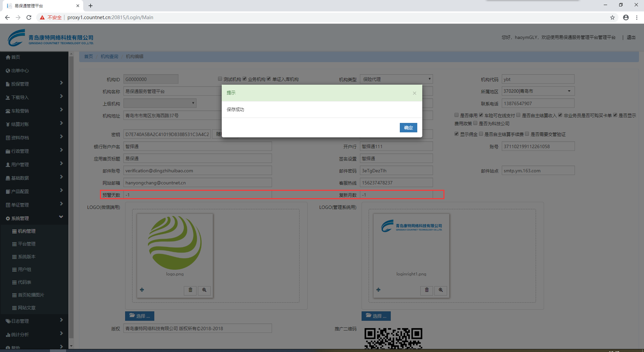Screen dimensions: 644x352
Task: Expand the 产品配置 sidebar arrow
Action: tap(61, 190)
